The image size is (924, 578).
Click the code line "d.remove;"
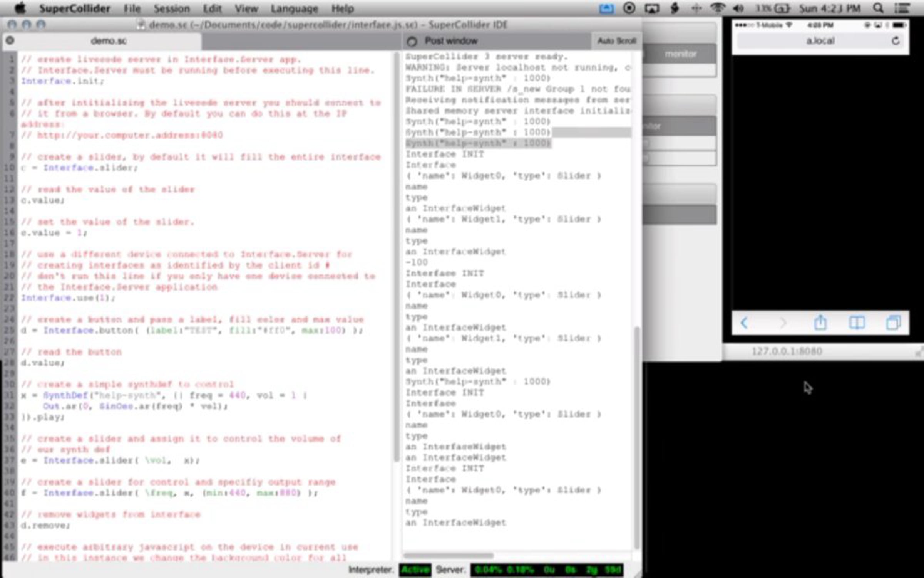[45, 526]
